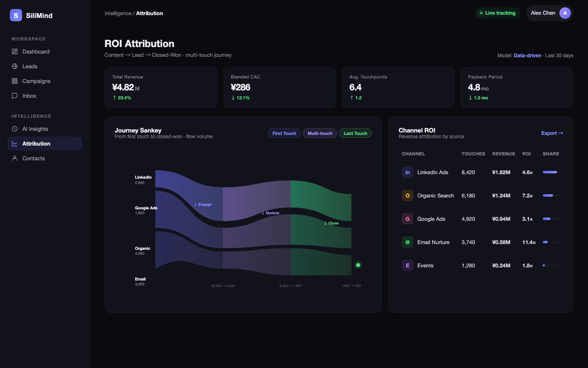Click the CHANNEL column header

pyautogui.click(x=413, y=154)
